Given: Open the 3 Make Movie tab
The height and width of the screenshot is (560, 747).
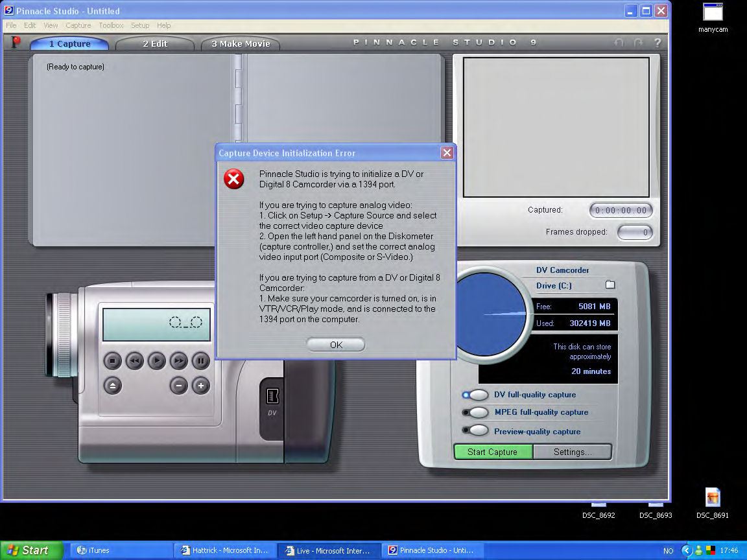Looking at the screenshot, I should click(x=240, y=43).
